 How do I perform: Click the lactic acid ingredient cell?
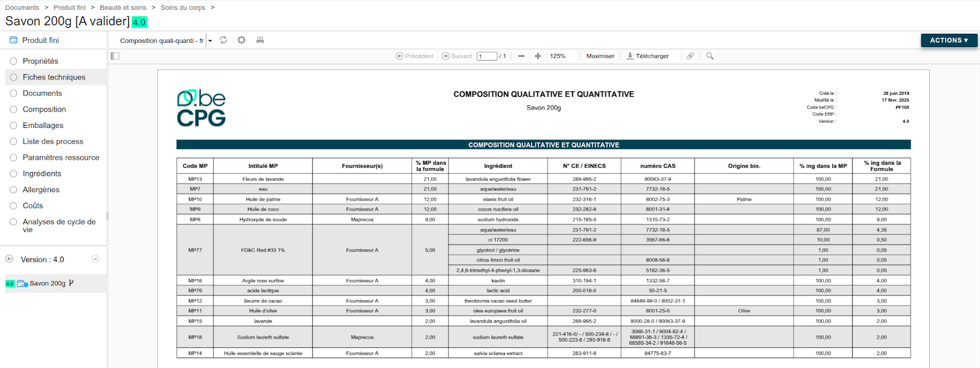(498, 290)
